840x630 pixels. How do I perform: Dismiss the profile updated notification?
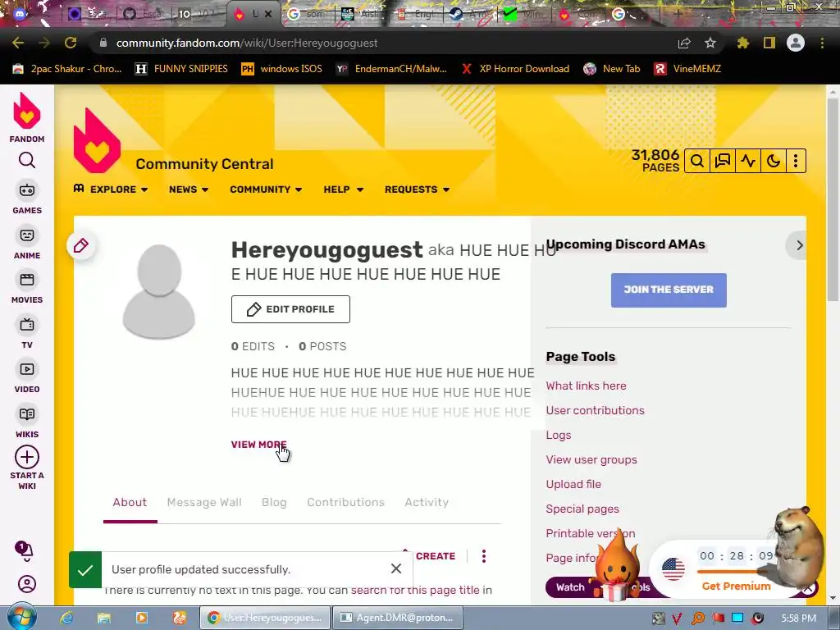(x=396, y=568)
